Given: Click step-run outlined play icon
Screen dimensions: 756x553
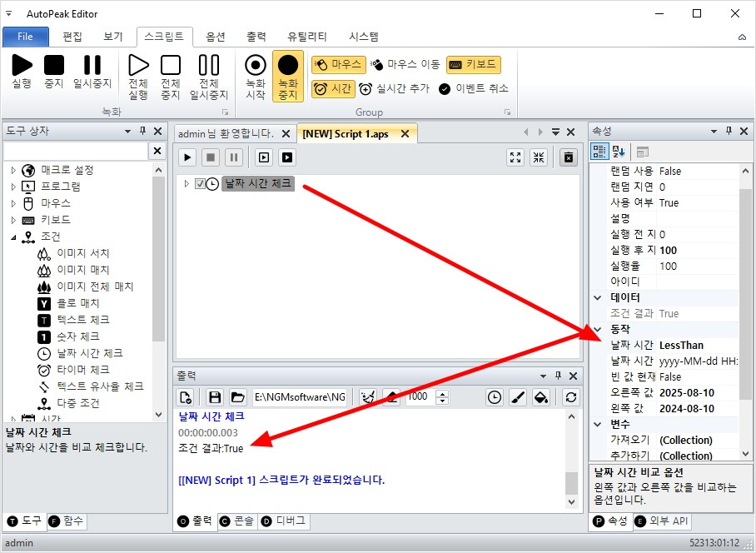Looking at the screenshot, I should click(264, 157).
